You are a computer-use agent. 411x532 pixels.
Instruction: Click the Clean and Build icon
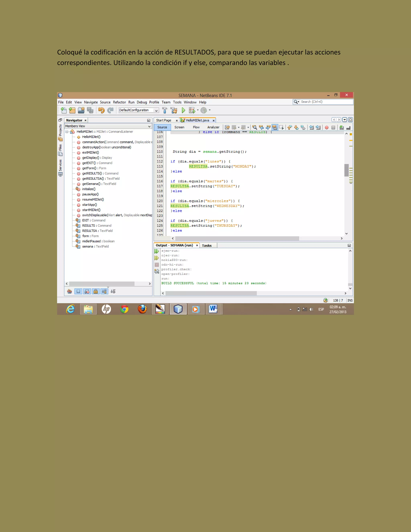[174, 110]
